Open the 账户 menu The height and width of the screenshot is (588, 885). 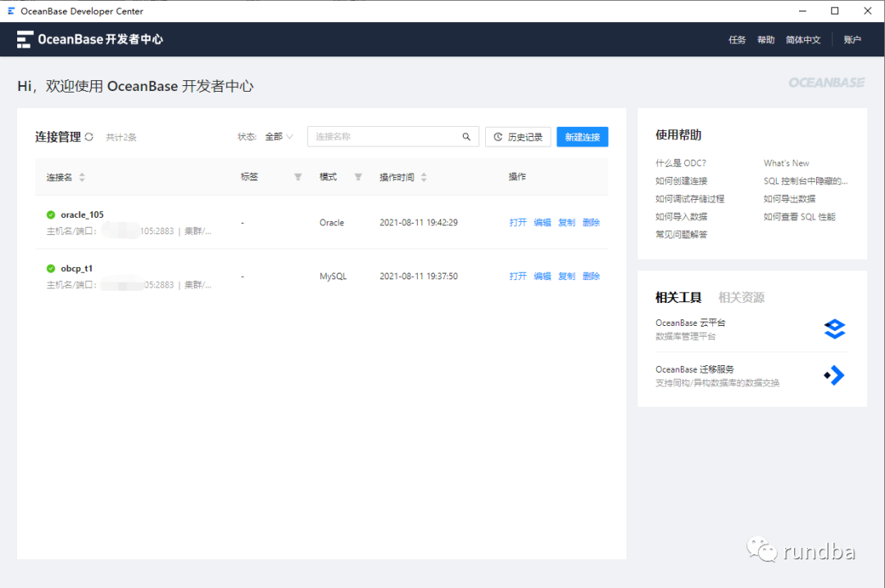point(852,39)
